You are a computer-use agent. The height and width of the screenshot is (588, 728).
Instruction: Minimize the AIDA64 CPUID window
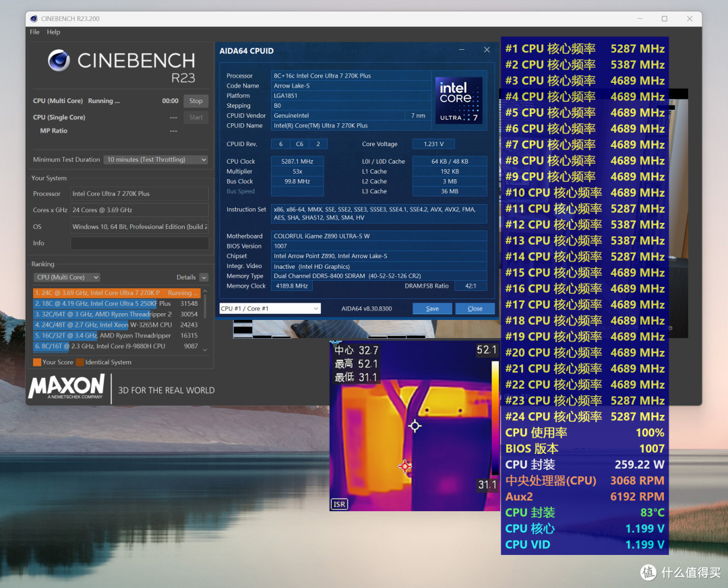pos(462,50)
